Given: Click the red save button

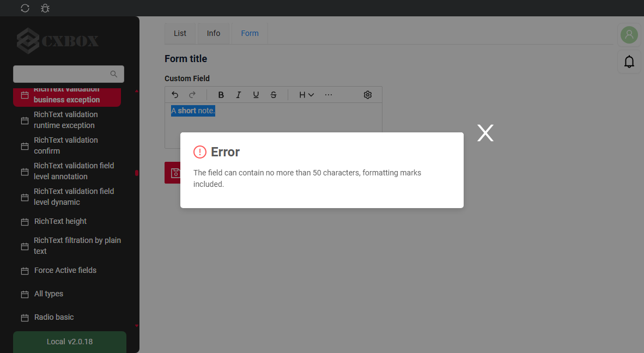Looking at the screenshot, I should 173,173.
